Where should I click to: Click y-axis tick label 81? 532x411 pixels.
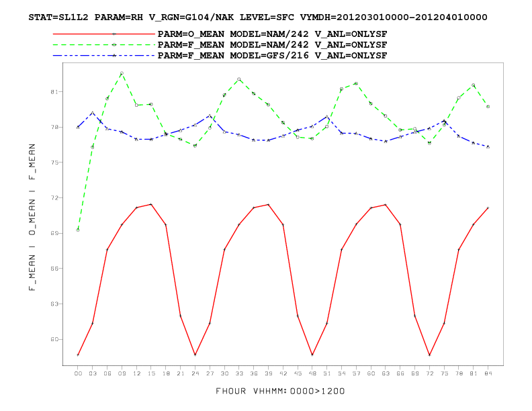coord(54,92)
